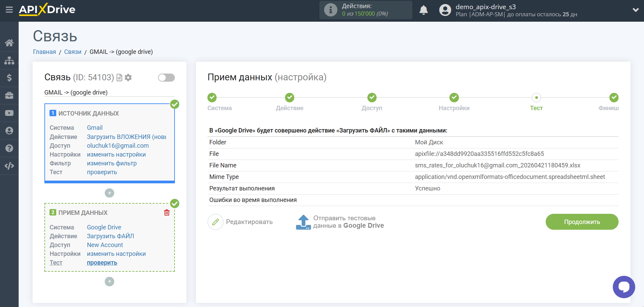Select the ИСТОЧНИК ДАННЫХ block header

[x=88, y=114]
